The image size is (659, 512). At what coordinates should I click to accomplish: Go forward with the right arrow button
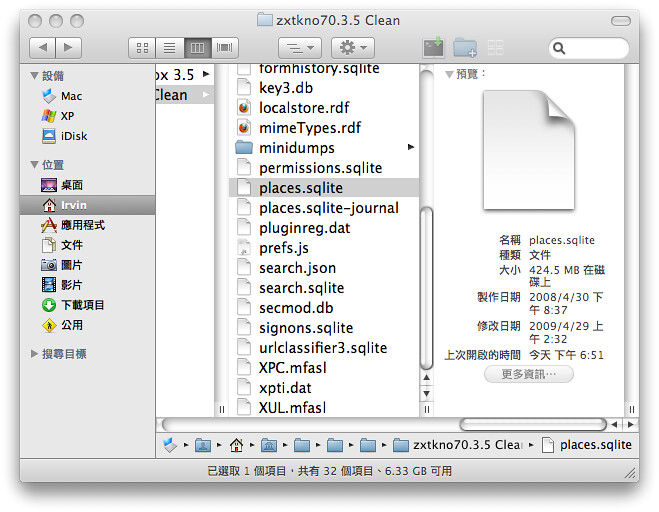tap(69, 48)
